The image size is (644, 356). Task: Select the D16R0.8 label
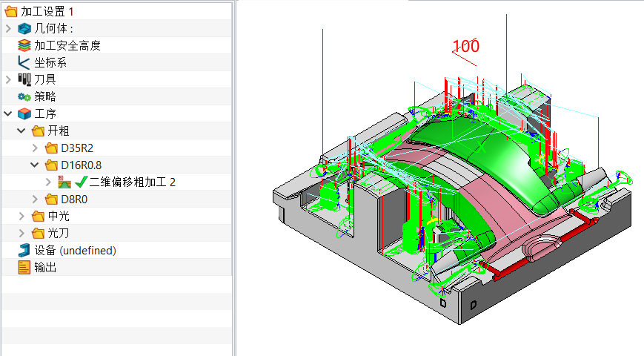tap(82, 165)
